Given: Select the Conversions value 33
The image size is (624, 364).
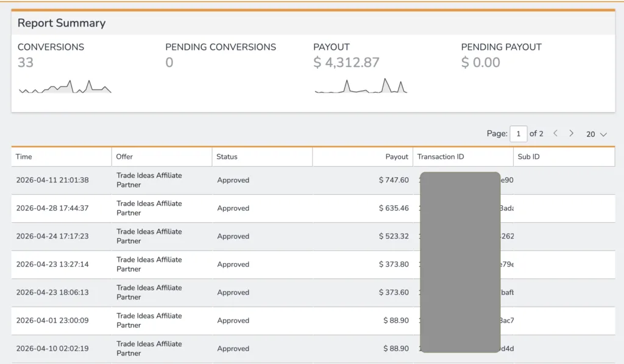Looking at the screenshot, I should point(26,62).
